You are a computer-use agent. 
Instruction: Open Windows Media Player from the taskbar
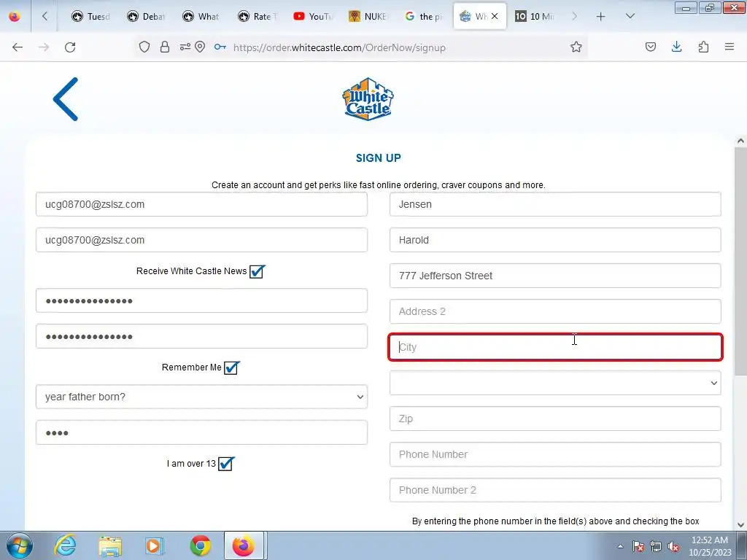[x=155, y=545]
